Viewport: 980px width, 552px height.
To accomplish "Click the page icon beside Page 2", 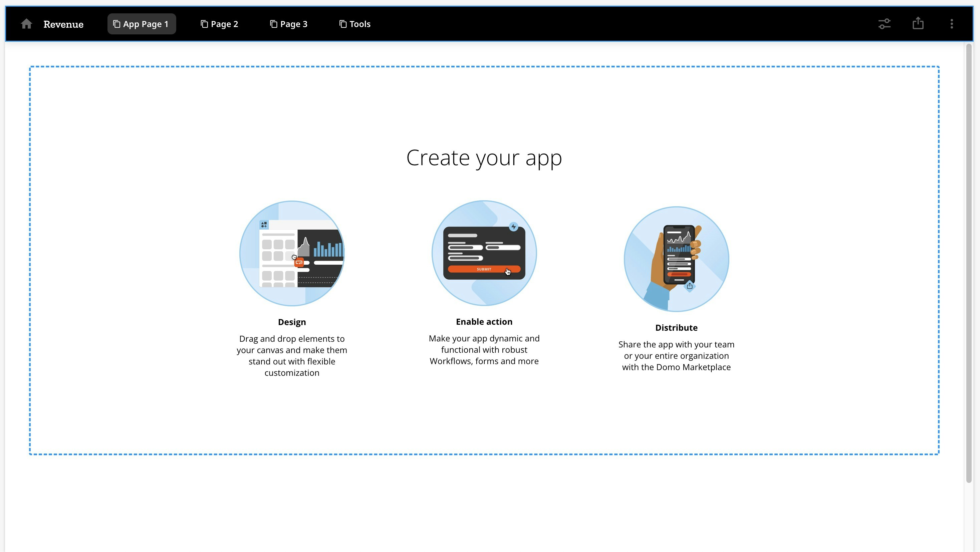I will tap(204, 24).
